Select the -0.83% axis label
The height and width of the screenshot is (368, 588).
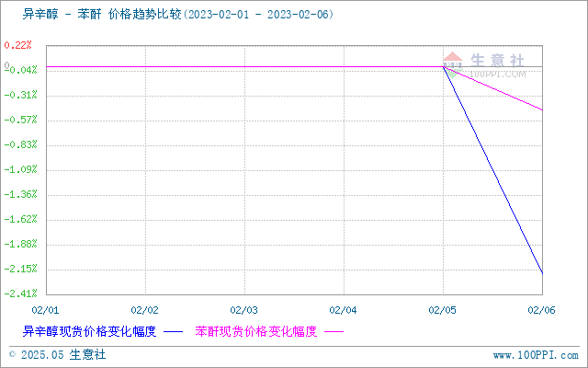point(20,144)
